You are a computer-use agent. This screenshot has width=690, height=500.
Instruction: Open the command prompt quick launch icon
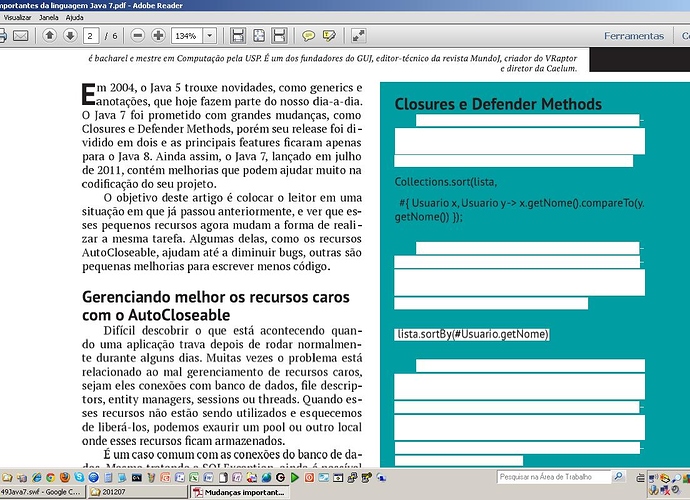pos(136,478)
